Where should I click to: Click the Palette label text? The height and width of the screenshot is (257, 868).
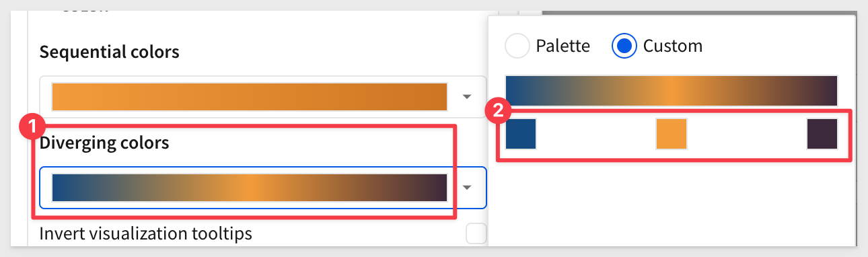click(x=563, y=46)
